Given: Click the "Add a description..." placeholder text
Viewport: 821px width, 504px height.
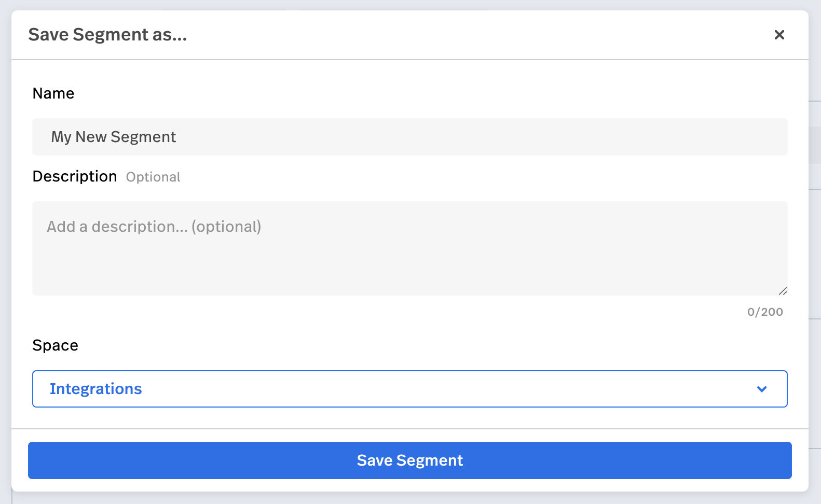Looking at the screenshot, I should (x=154, y=227).
